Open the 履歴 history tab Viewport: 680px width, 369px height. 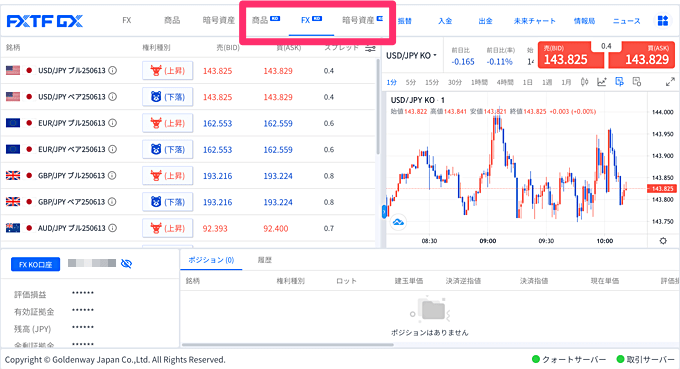click(265, 260)
